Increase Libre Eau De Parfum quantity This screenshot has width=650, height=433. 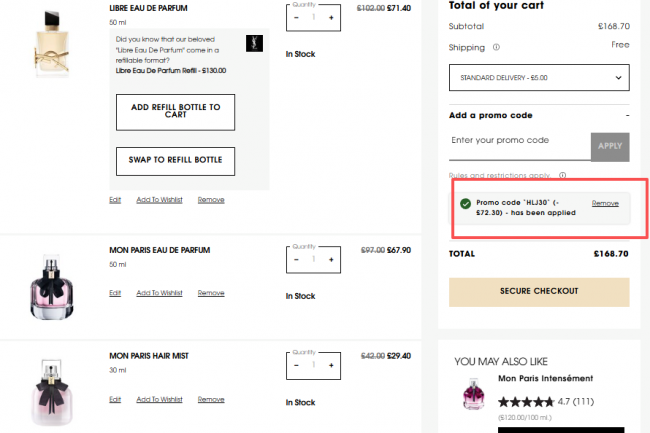(331, 18)
